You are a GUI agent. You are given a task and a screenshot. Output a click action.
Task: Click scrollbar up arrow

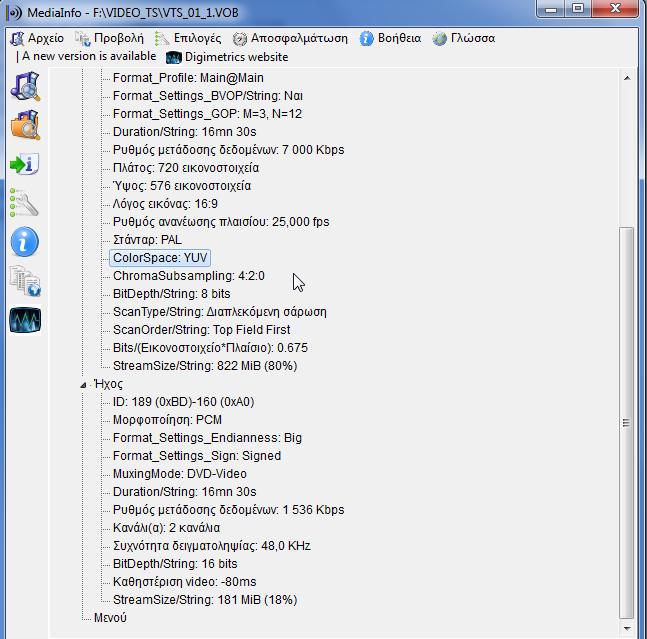[x=627, y=78]
